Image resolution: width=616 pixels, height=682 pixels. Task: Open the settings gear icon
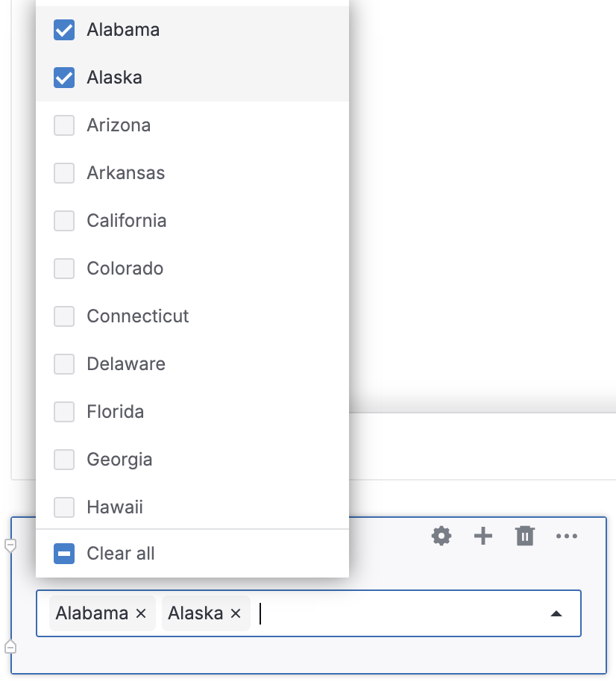[441, 536]
